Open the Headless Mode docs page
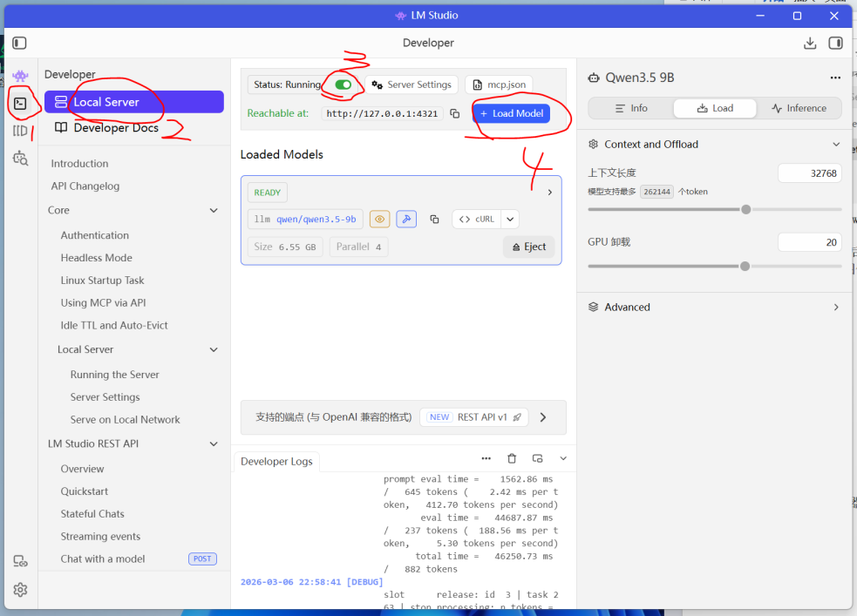 pos(96,258)
